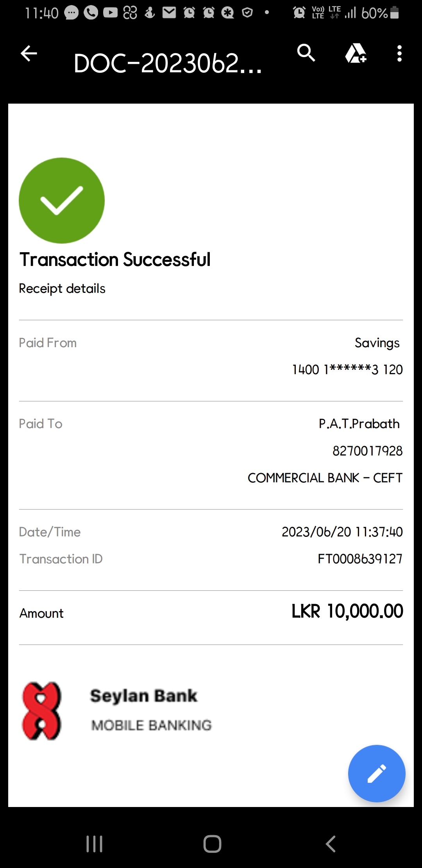422x868 pixels.
Task: Tap the recipient name P.A.T.Prabath
Action: click(359, 424)
